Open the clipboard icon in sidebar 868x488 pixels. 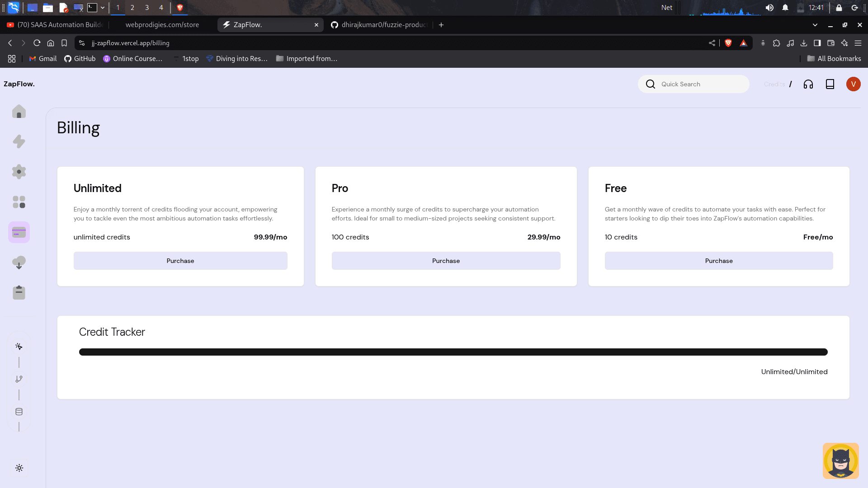tap(19, 292)
